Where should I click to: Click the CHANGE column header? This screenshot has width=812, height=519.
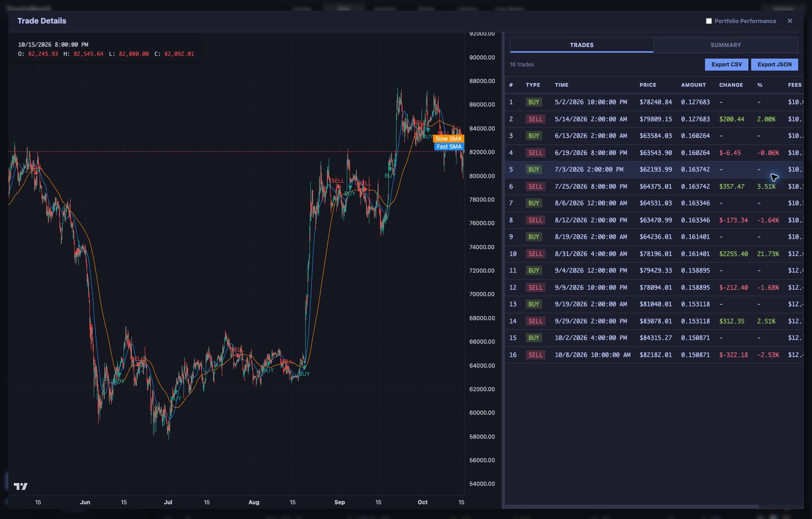tap(731, 85)
